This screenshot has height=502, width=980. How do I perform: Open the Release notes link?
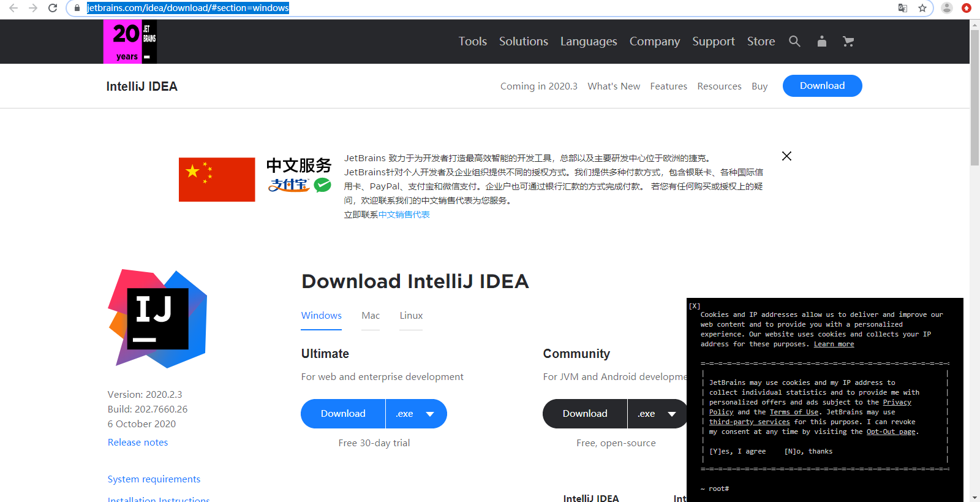point(138,443)
